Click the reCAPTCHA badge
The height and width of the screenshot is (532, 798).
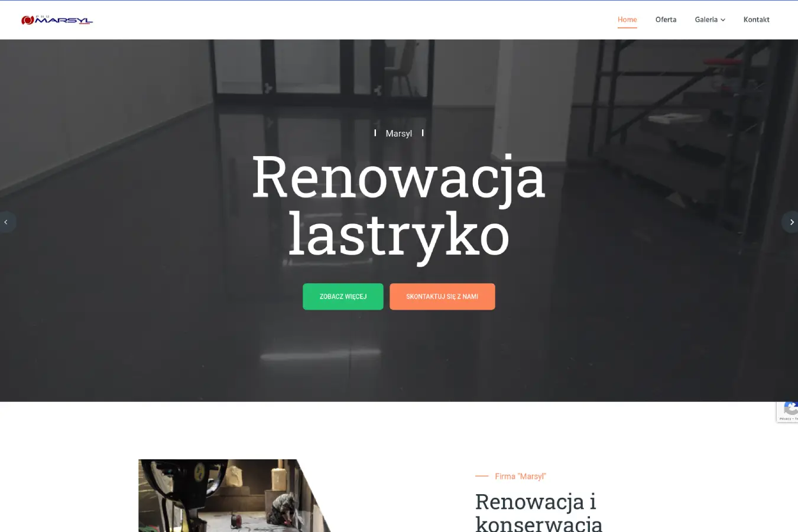(x=787, y=411)
